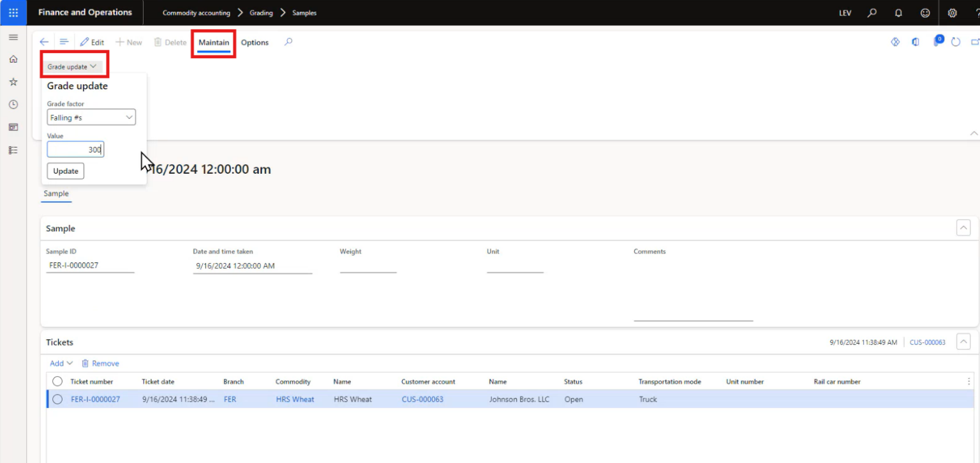Switch to the Options tab
980x463 pixels.
coord(255,43)
